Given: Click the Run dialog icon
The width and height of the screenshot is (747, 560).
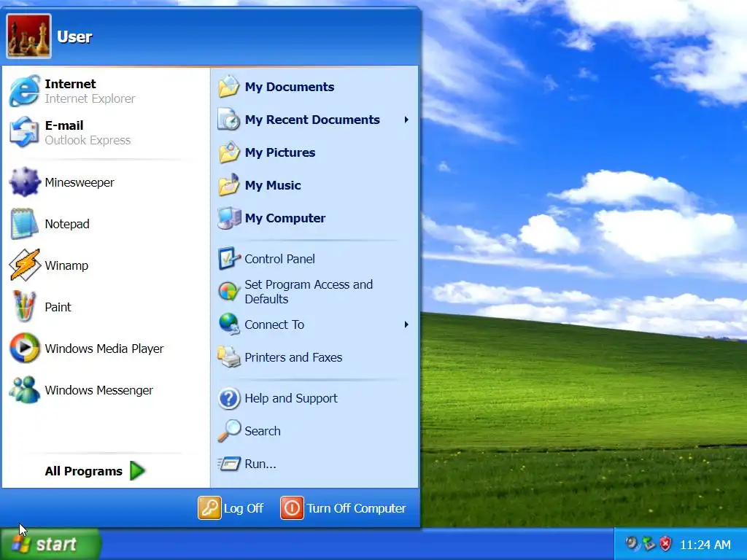Looking at the screenshot, I should click(228, 463).
